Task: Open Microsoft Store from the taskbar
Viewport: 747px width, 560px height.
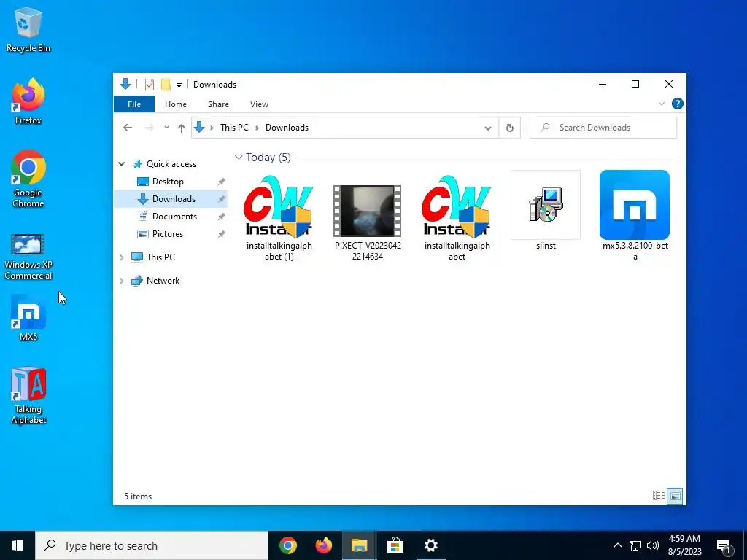Action: (395, 545)
